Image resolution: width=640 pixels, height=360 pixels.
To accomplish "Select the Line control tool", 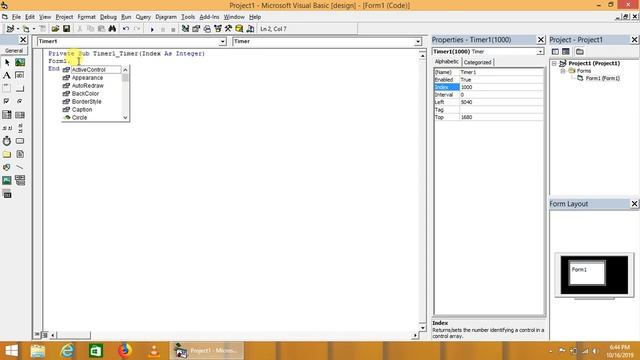I will pyautogui.click(x=20, y=167).
